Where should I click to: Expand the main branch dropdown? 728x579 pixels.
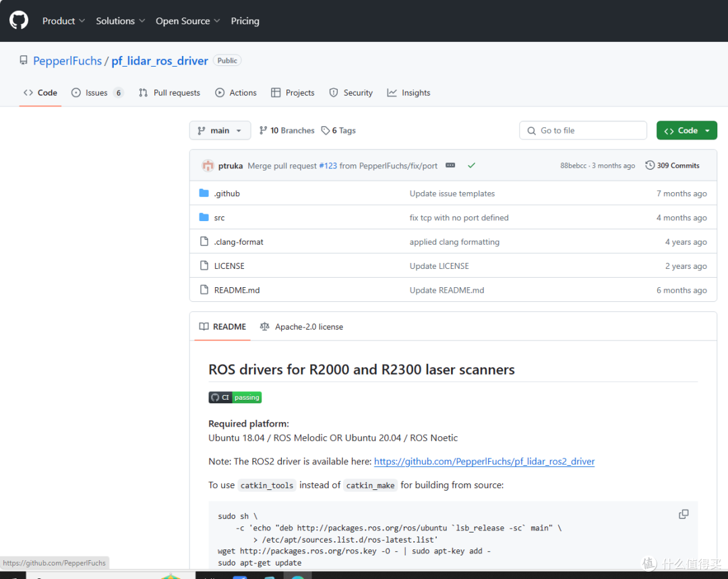(220, 131)
